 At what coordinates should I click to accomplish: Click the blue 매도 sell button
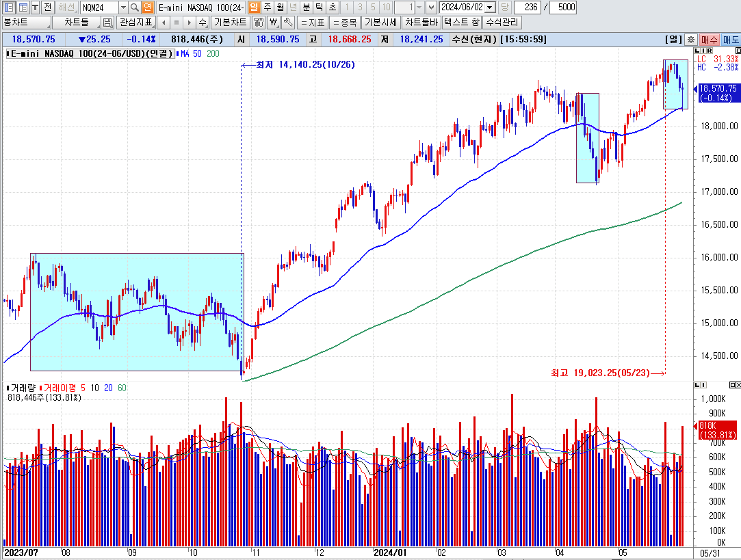pos(730,40)
